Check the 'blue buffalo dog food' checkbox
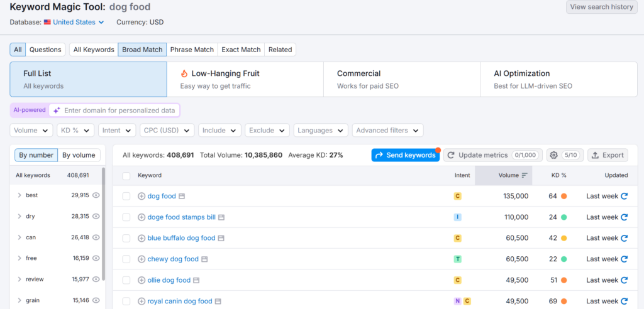 pos(126,238)
